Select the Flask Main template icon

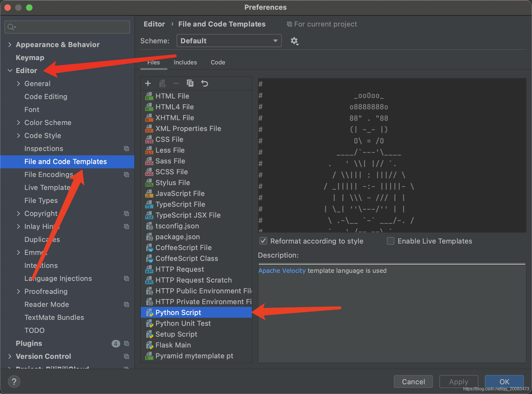(149, 345)
